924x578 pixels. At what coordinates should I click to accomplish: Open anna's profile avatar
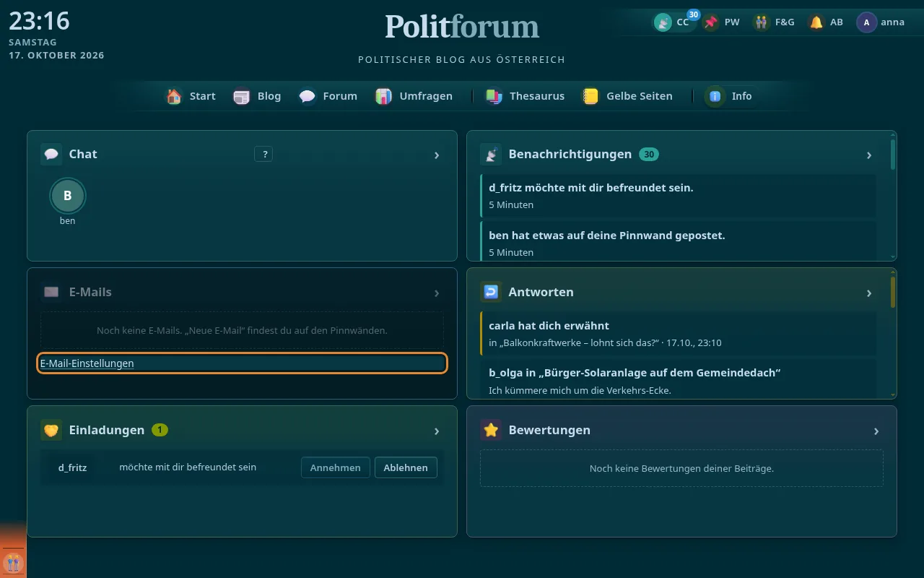866,22
